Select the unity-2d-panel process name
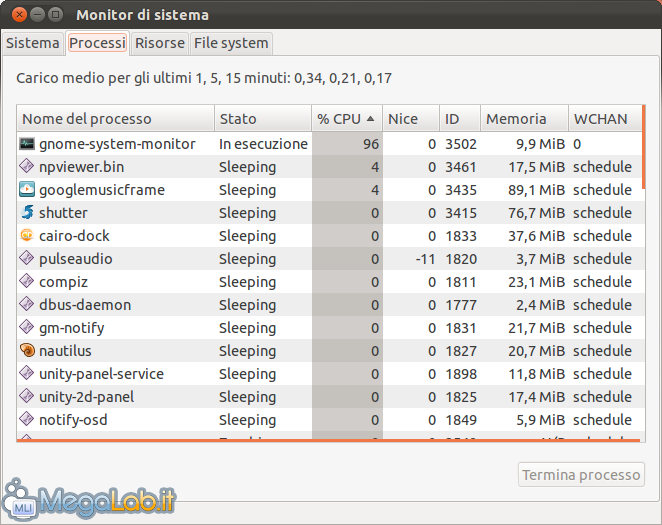Viewport: 662px width, 525px height. (87, 397)
